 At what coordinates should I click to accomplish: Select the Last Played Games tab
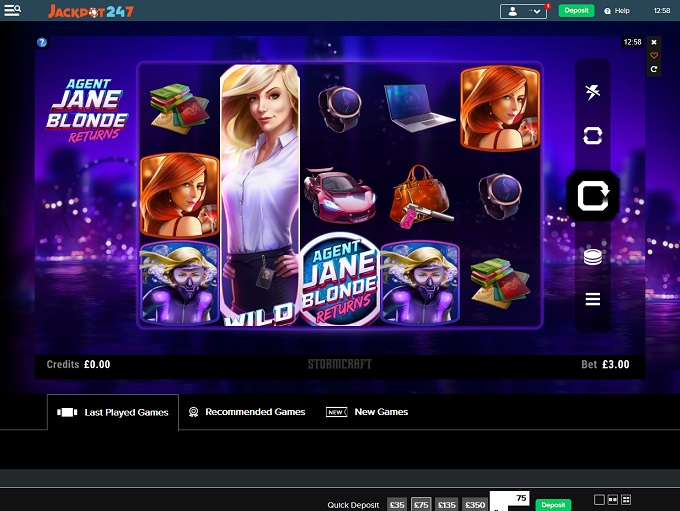(112, 412)
